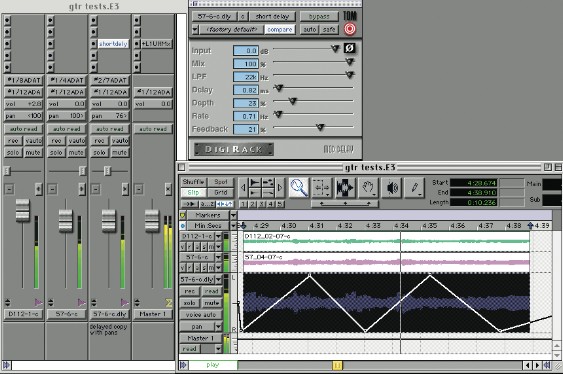
Task: Select Grid edit mode
Action: click(x=221, y=193)
